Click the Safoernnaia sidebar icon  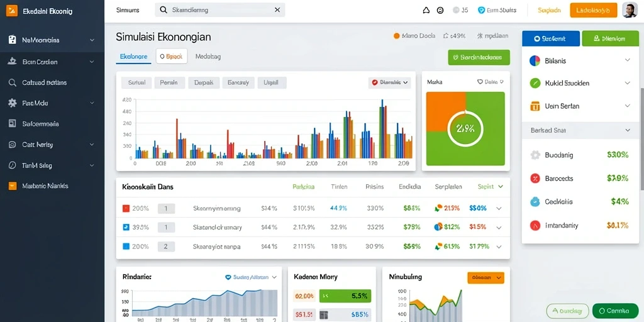13,124
